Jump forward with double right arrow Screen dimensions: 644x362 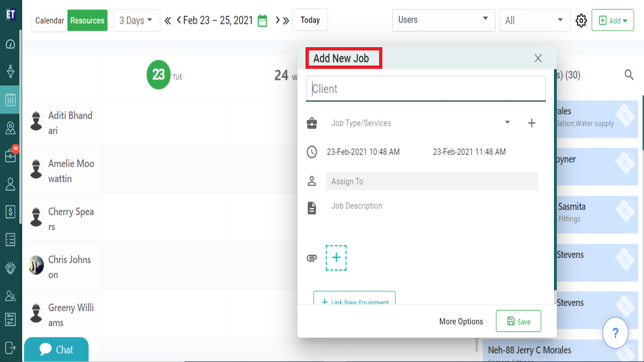(x=286, y=20)
